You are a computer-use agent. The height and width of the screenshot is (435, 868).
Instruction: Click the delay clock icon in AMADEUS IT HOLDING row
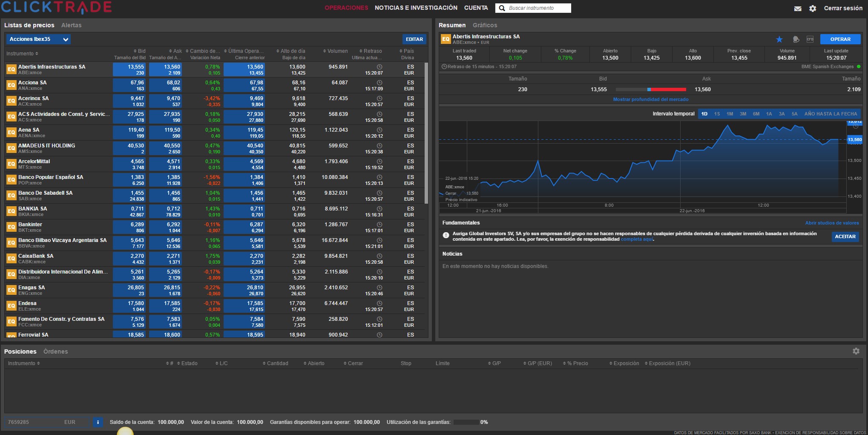(379, 146)
